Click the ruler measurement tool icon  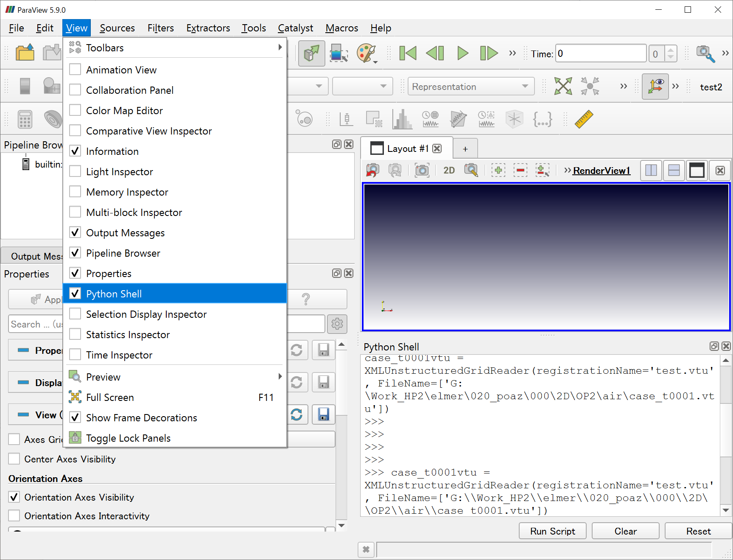point(584,119)
